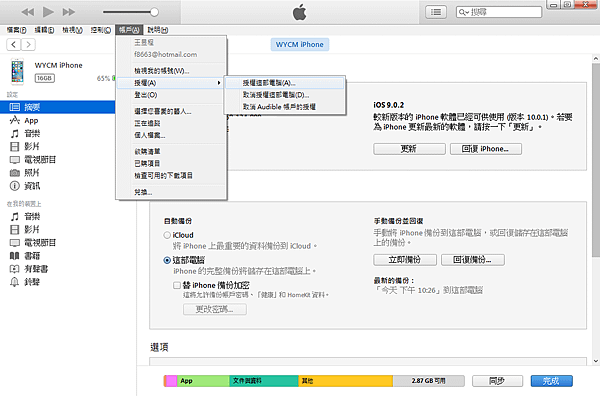
Task: Enable 替 iPhone 備份加密 checkbox
Action: coord(177,285)
